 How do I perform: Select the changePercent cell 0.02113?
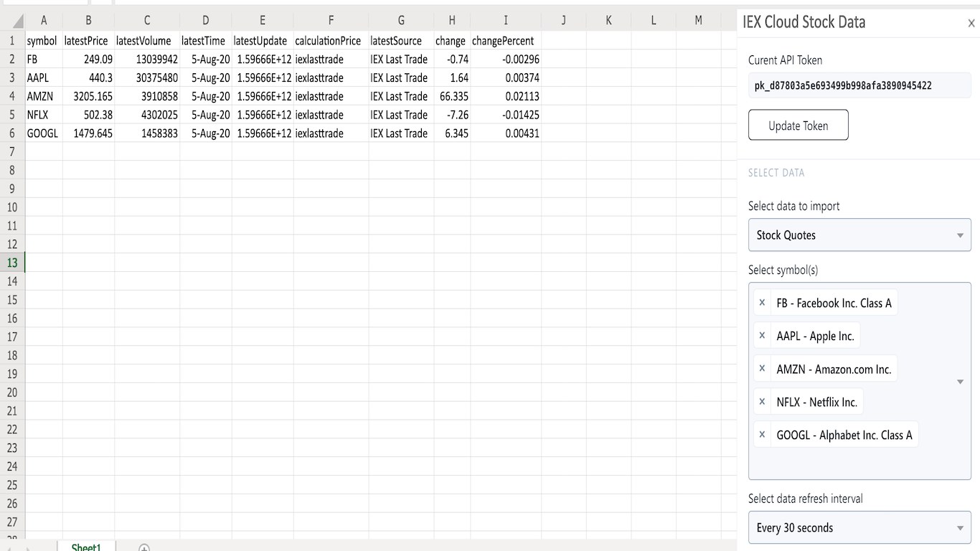click(506, 96)
